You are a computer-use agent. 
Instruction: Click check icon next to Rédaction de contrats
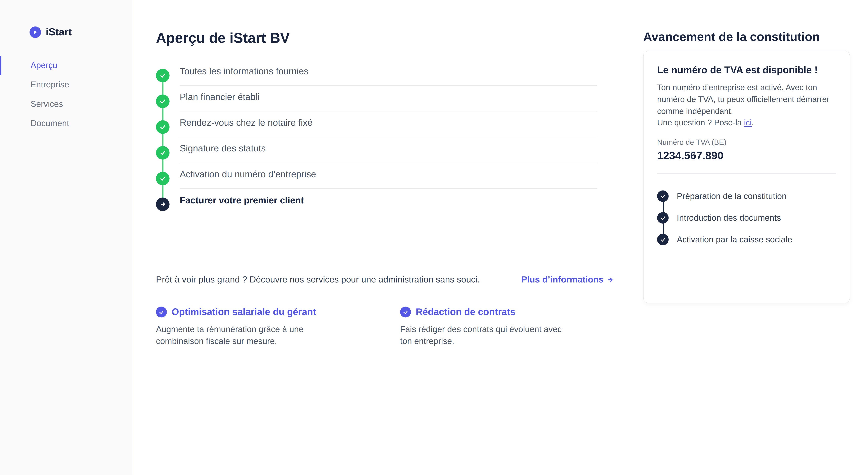coord(405,312)
